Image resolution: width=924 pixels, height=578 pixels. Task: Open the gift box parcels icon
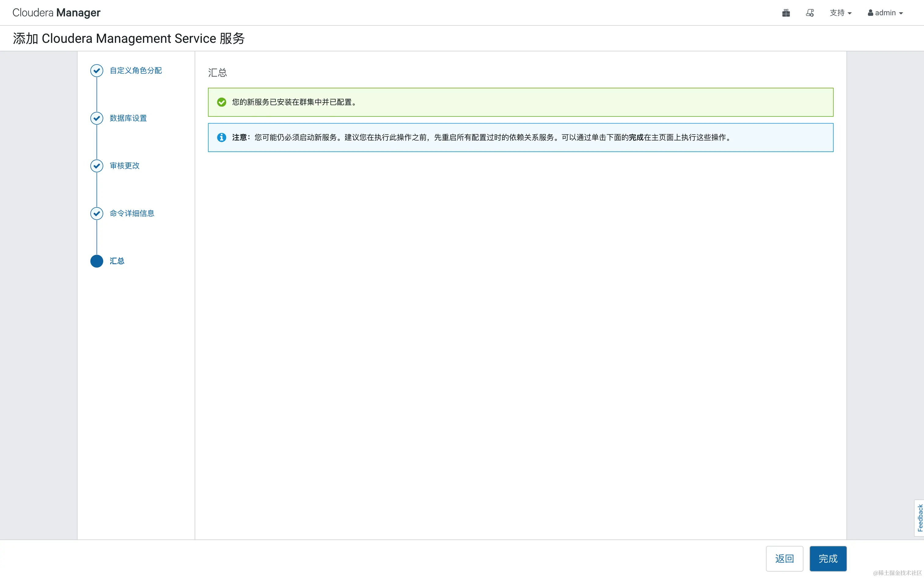pyautogui.click(x=786, y=13)
